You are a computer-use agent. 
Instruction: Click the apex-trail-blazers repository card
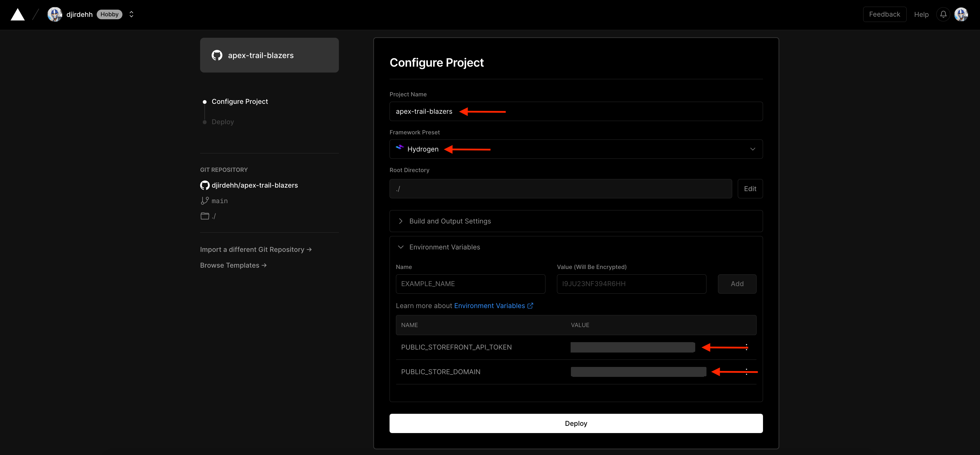click(269, 55)
